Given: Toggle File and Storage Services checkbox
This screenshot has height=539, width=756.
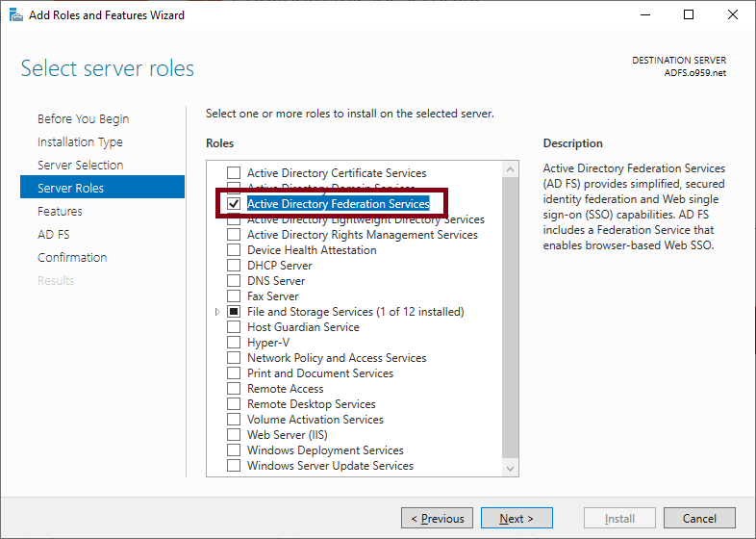Looking at the screenshot, I should (x=234, y=312).
